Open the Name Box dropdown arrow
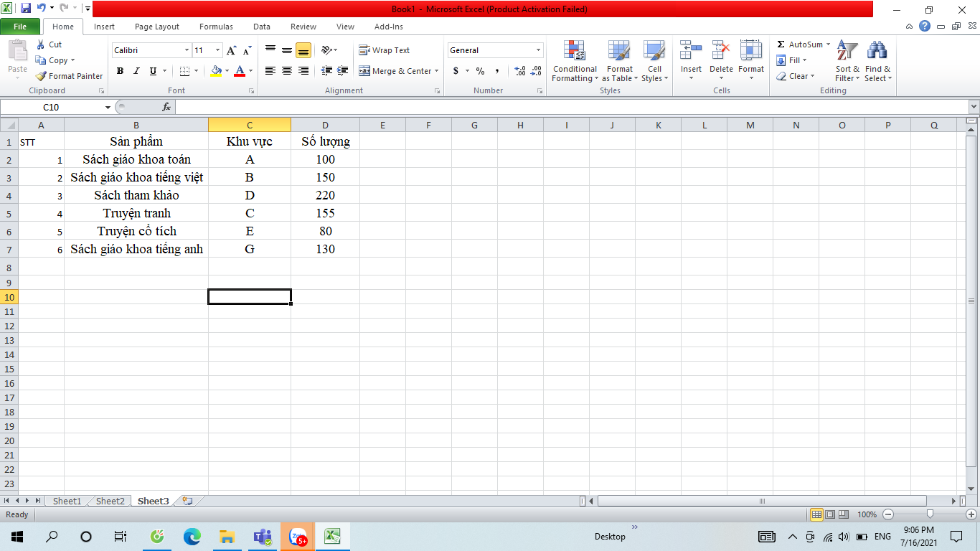The width and height of the screenshot is (980, 551). click(x=108, y=107)
